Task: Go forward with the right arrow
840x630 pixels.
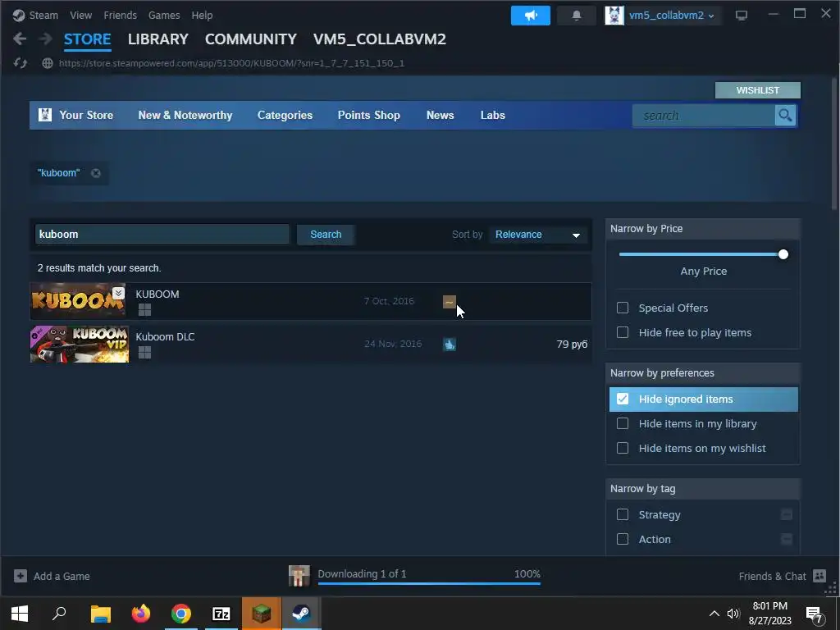Action: [46, 39]
